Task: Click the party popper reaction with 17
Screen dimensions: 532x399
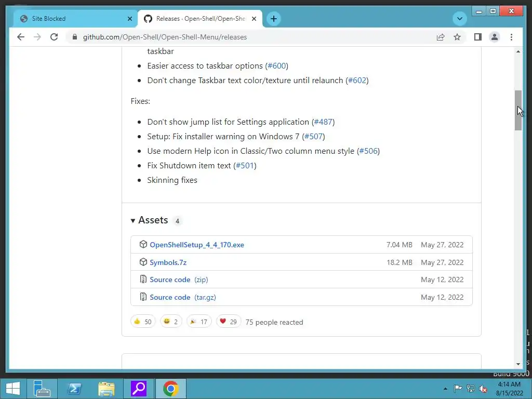Action: coord(199,322)
